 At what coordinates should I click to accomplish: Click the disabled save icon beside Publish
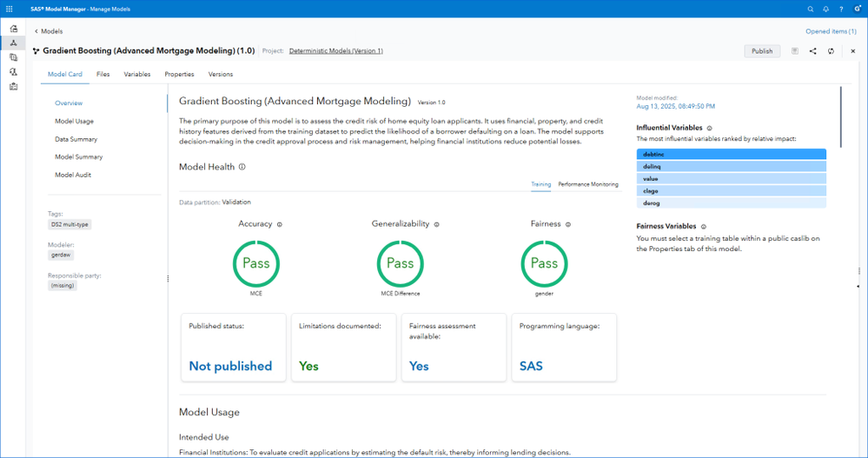pos(795,51)
